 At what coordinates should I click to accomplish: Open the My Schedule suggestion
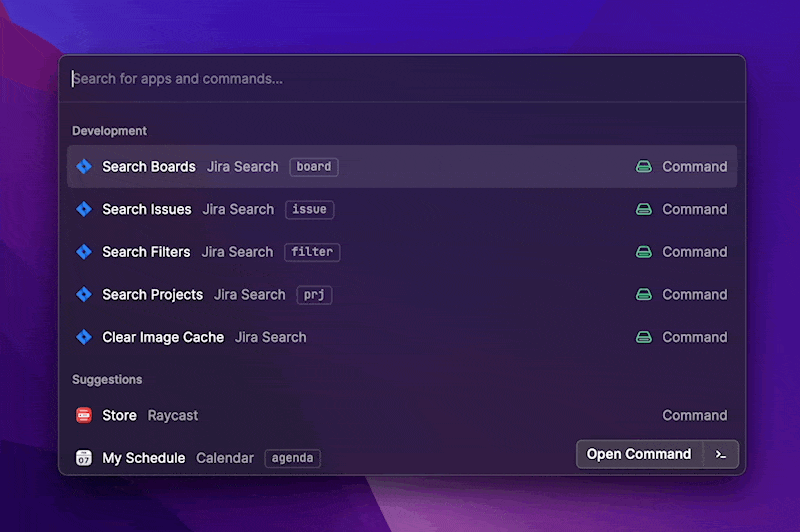point(321,458)
